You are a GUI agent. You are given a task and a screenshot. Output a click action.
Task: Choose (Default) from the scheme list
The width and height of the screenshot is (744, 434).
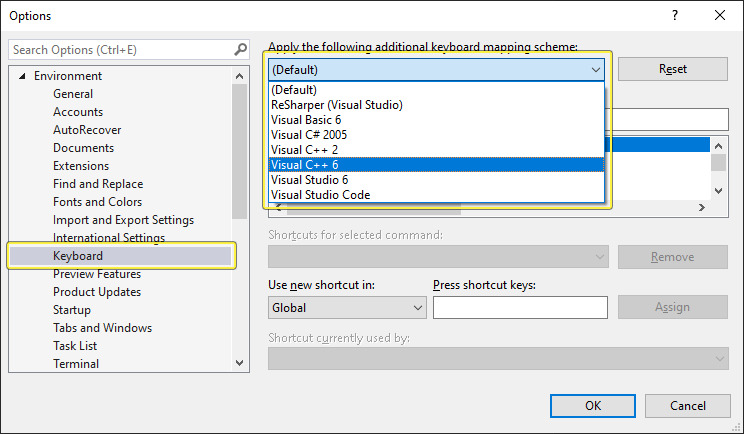(x=437, y=90)
